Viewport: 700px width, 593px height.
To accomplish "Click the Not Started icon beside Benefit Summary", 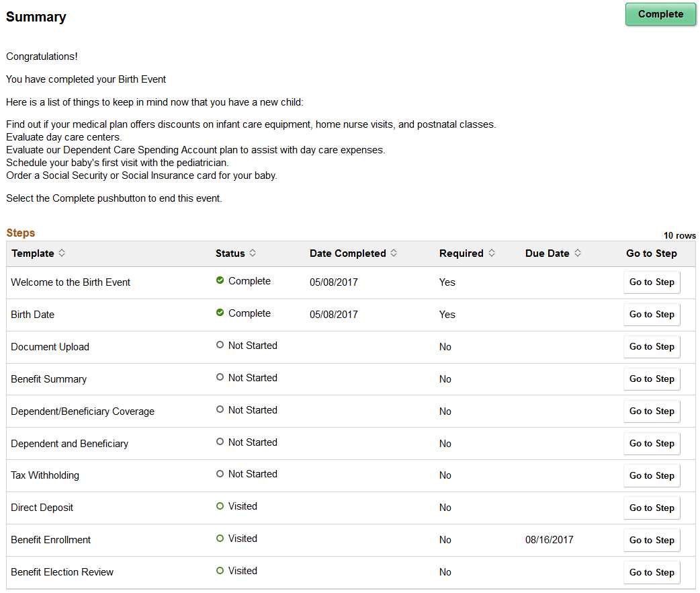I will point(220,377).
